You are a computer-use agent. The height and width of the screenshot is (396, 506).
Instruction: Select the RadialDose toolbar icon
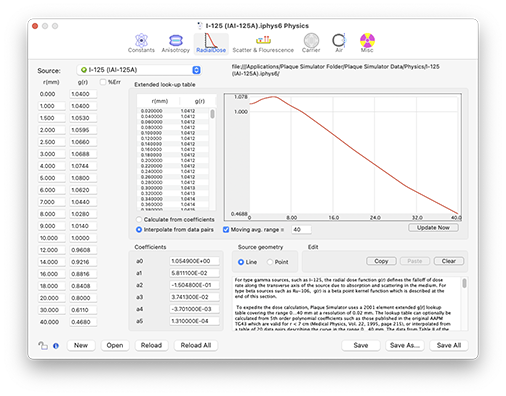point(211,43)
